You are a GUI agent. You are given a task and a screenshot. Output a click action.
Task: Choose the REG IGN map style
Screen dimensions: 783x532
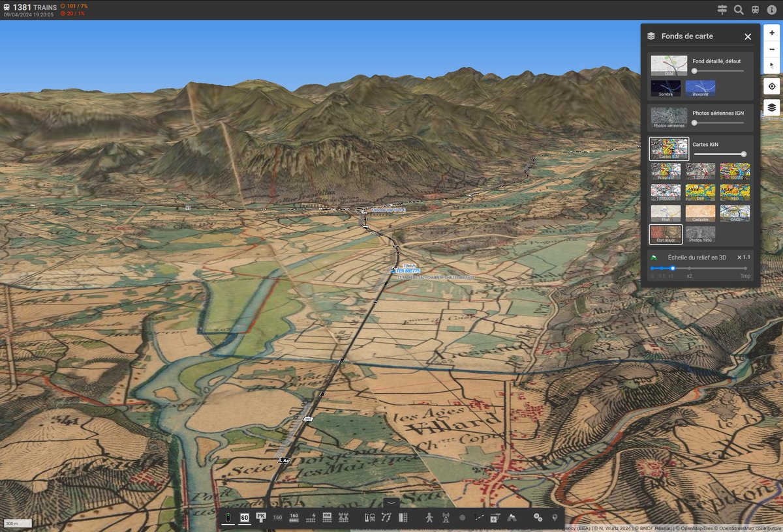(735, 192)
